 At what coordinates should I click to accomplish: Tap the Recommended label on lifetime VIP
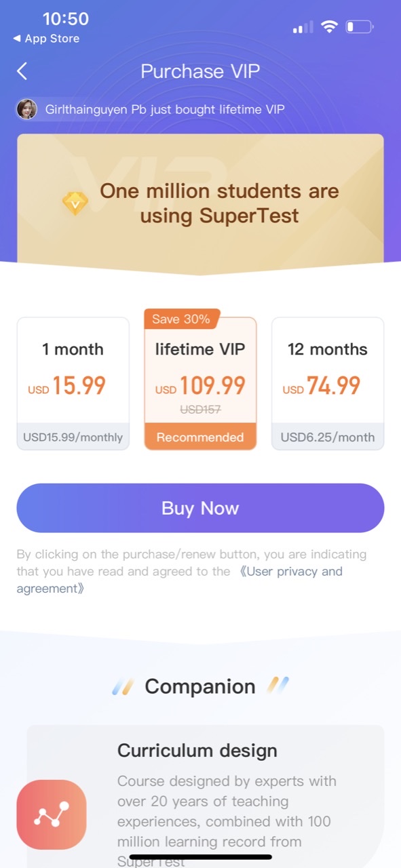[200, 437]
